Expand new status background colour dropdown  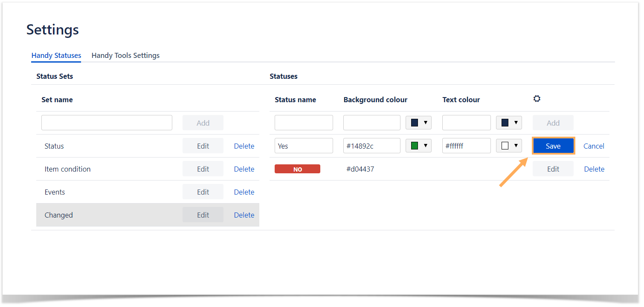pyautogui.click(x=418, y=123)
